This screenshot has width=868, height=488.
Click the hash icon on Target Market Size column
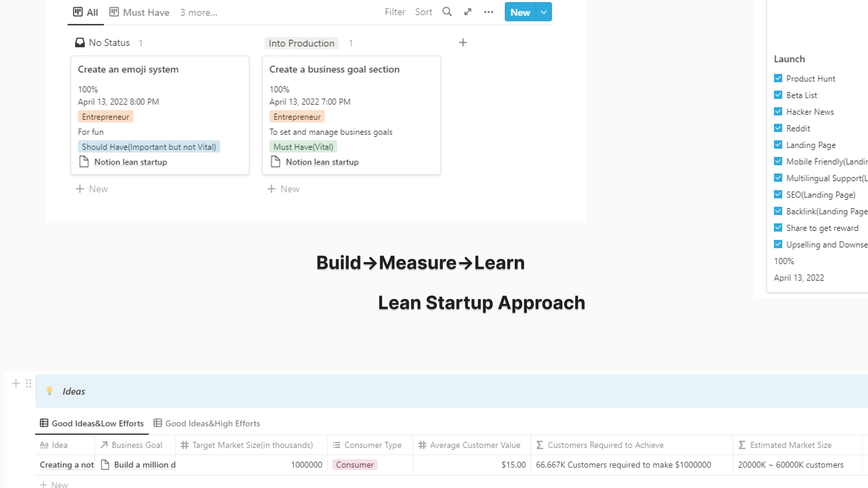[185, 445]
